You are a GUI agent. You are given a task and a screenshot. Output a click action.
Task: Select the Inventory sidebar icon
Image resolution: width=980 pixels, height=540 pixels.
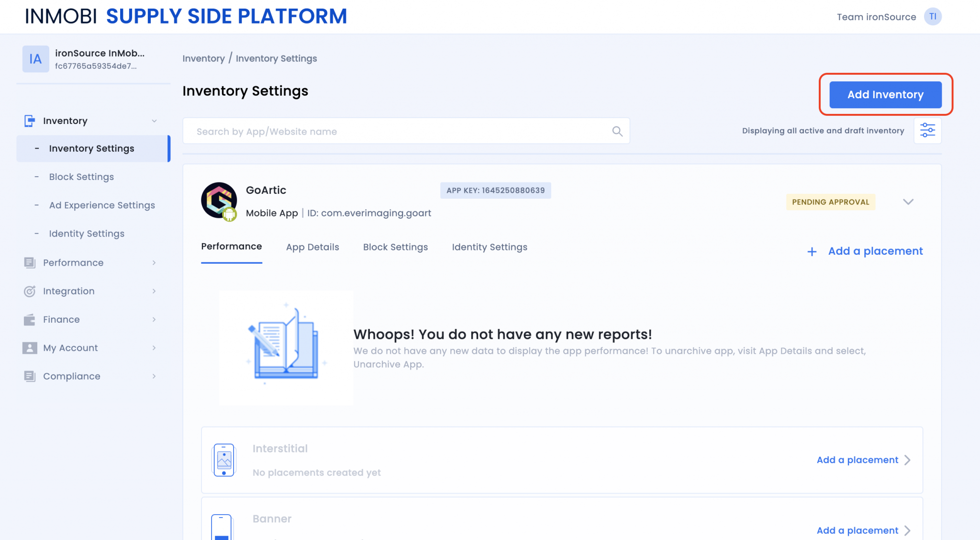[30, 121]
